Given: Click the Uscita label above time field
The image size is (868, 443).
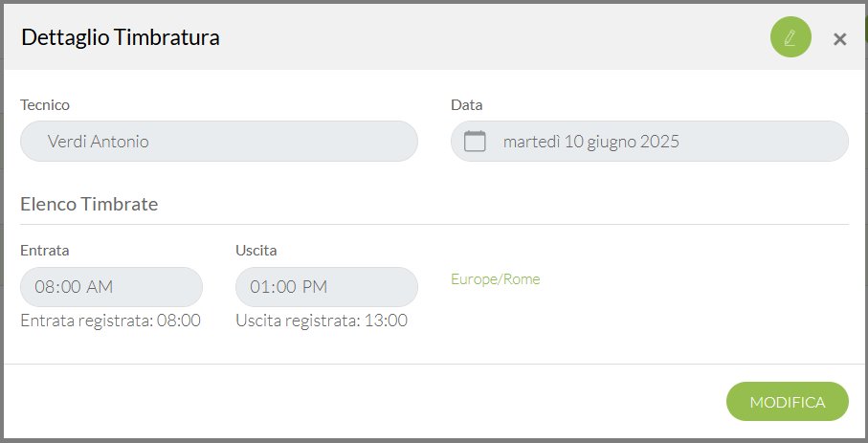Looking at the screenshot, I should (256, 251).
